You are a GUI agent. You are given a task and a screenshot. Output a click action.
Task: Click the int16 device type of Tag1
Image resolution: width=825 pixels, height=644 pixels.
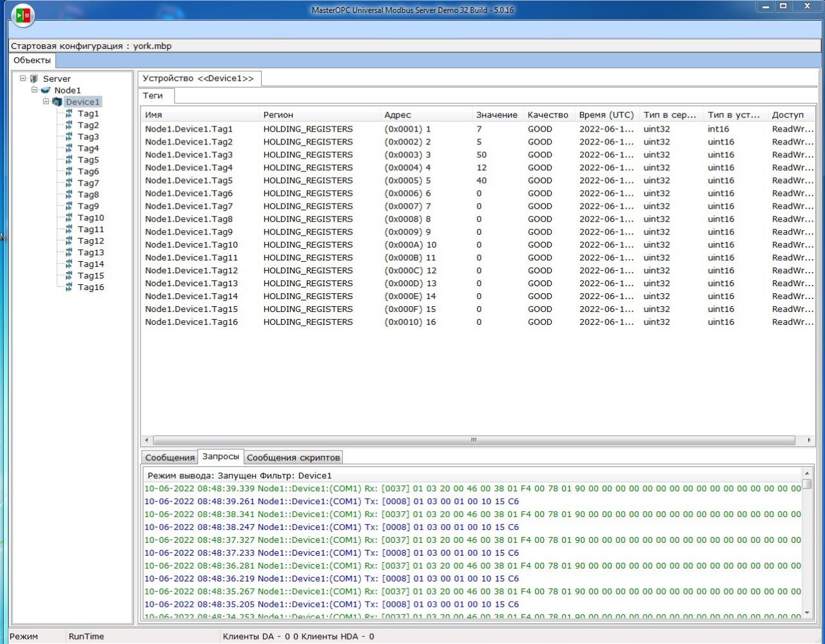tap(718, 129)
